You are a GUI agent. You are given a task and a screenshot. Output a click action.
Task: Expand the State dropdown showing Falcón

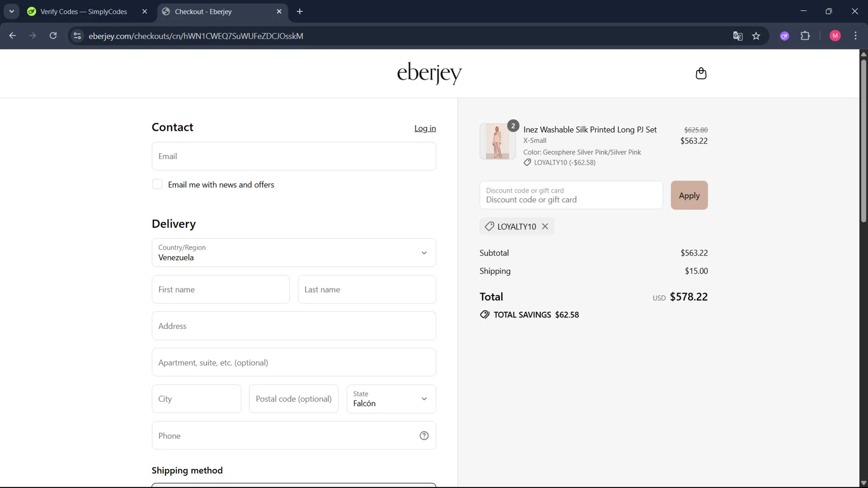pos(391,399)
